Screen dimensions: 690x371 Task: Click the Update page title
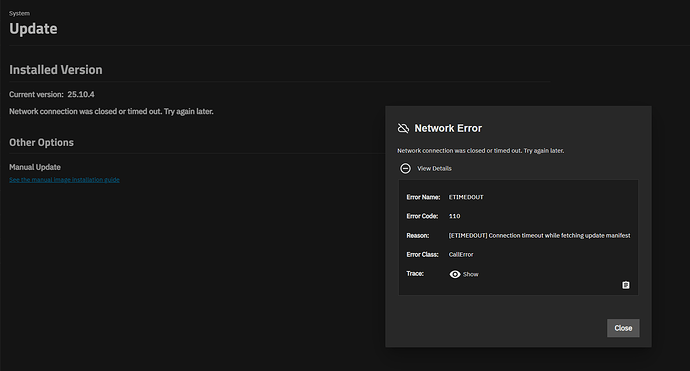click(x=33, y=29)
